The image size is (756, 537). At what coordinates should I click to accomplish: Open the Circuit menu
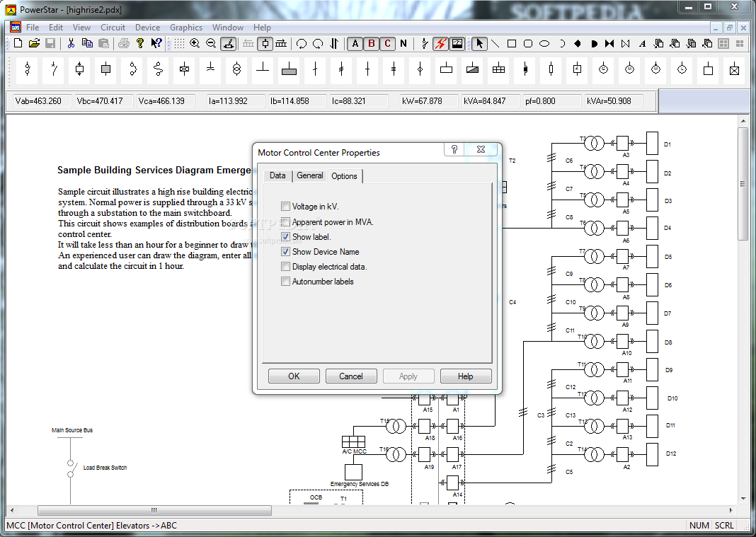click(x=113, y=28)
